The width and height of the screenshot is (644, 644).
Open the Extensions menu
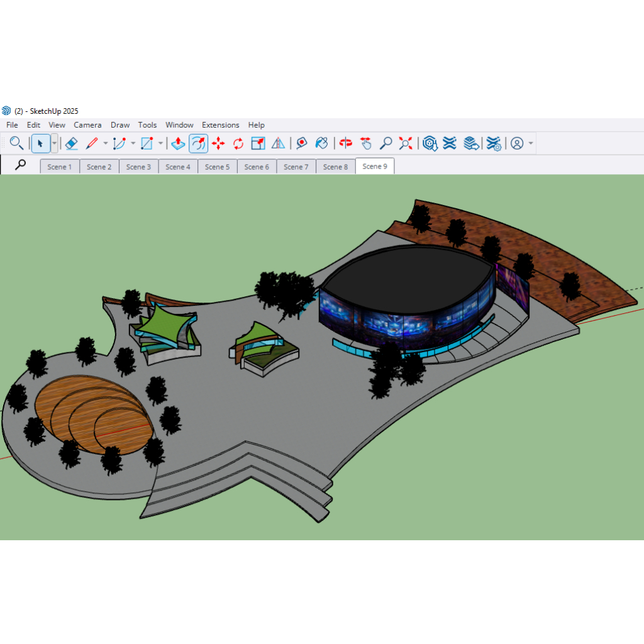pos(221,125)
